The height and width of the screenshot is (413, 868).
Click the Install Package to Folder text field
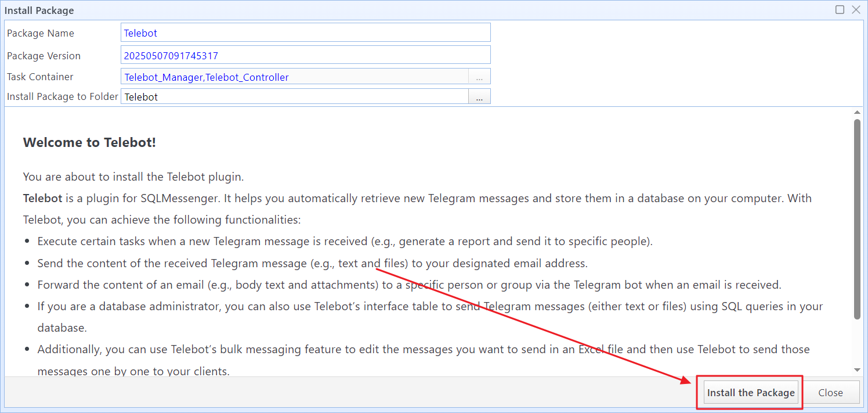click(295, 97)
